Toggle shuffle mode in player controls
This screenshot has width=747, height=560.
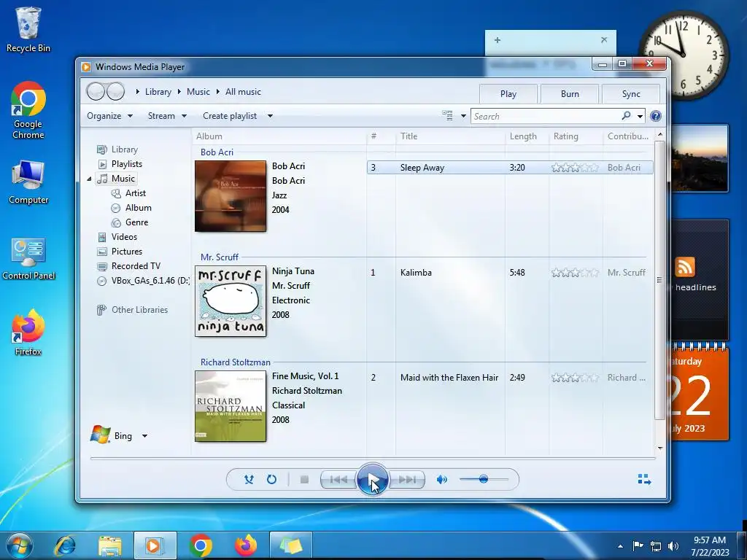(x=249, y=480)
